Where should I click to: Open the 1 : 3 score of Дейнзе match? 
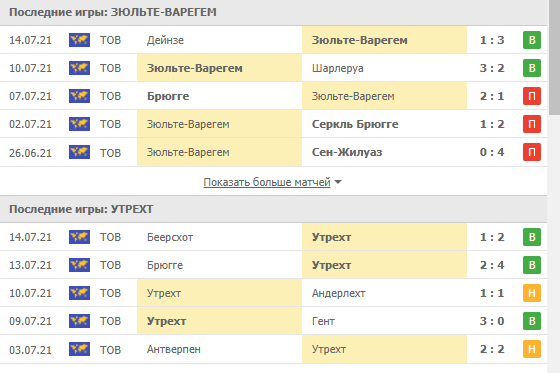(x=492, y=40)
